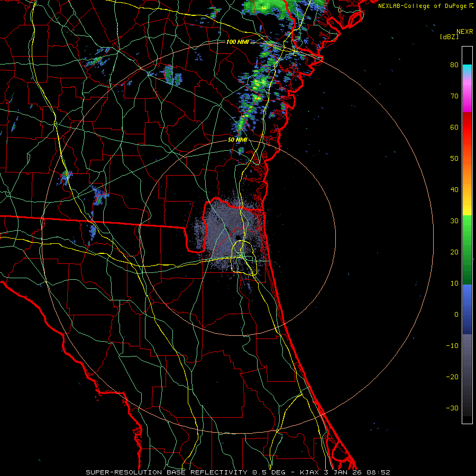476x476 pixels.
Task: Click the 100 NMI range ring label
Action: coord(237,42)
